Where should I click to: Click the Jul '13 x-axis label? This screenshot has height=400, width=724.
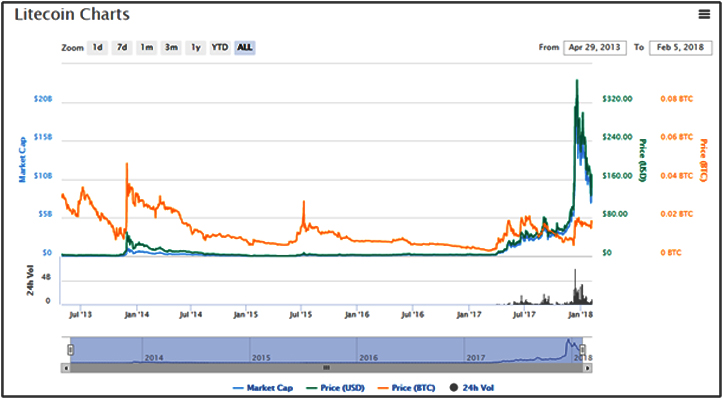(x=80, y=315)
